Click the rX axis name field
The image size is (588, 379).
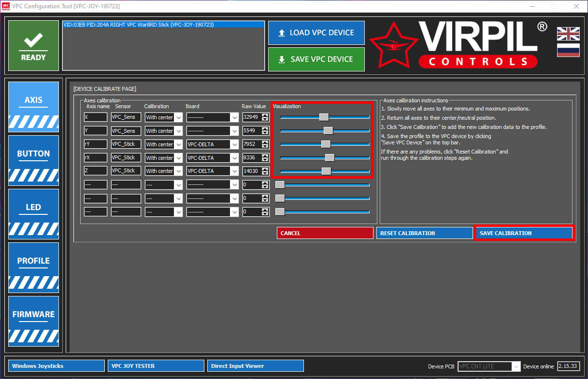(96, 158)
